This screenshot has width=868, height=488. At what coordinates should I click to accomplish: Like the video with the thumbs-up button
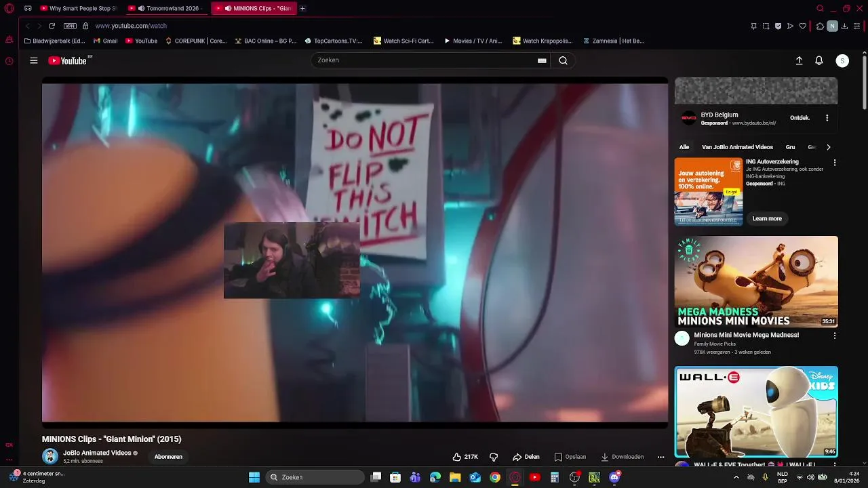click(465, 457)
